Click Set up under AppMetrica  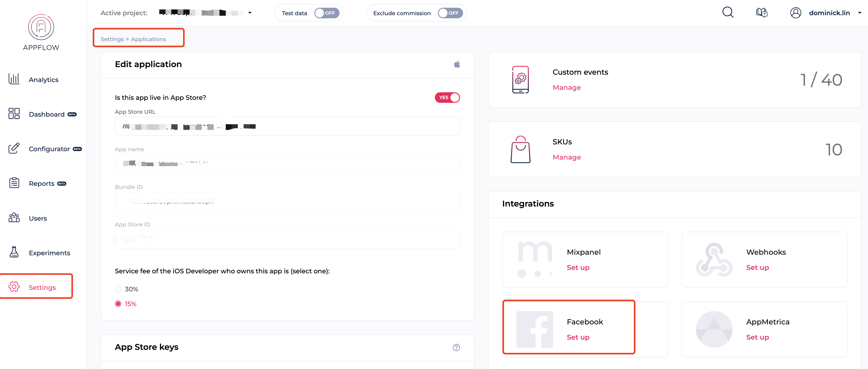757,337
